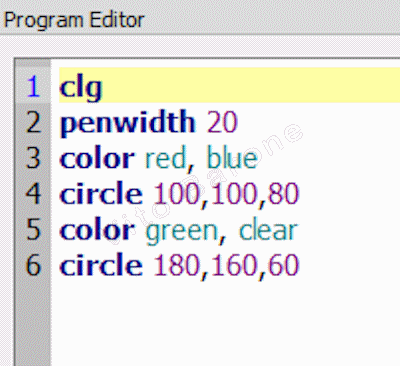Click the color keyword on line 3

[x=97, y=158]
